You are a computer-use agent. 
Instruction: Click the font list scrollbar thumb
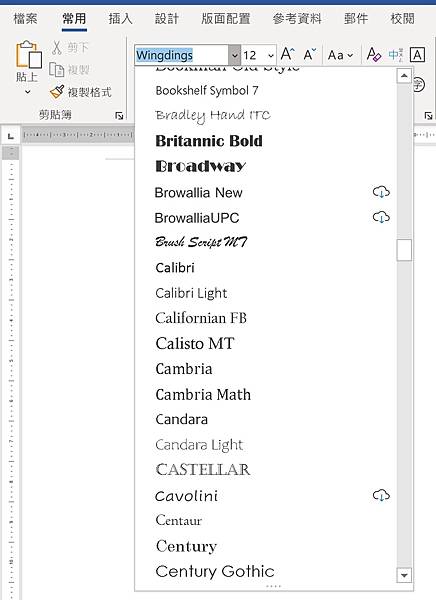coord(404,250)
